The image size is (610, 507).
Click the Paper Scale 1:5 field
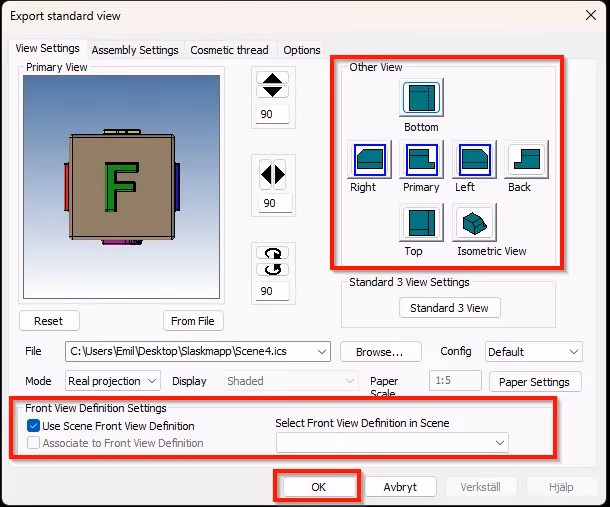[455, 380]
